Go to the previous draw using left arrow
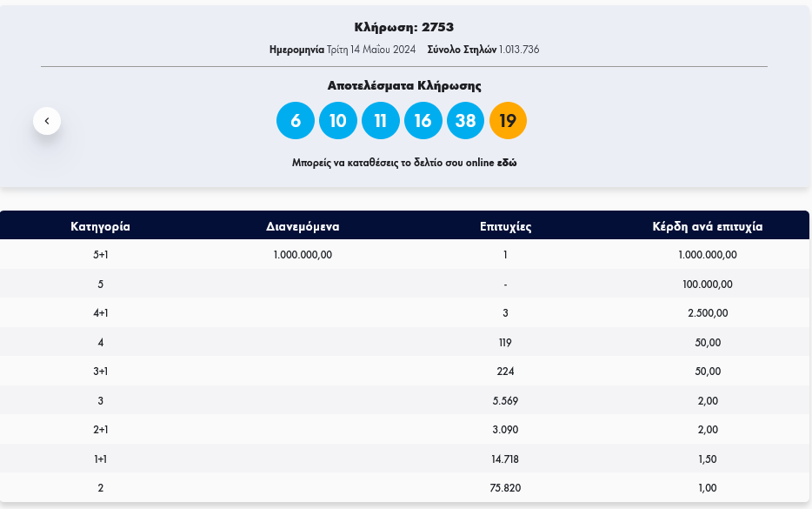Viewport: 812px width, 509px height. click(47, 121)
